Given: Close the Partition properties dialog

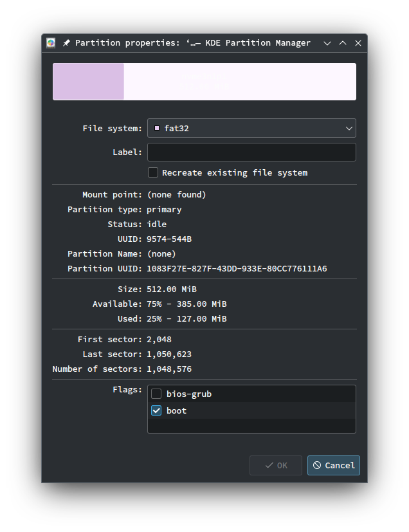Looking at the screenshot, I should [358, 43].
